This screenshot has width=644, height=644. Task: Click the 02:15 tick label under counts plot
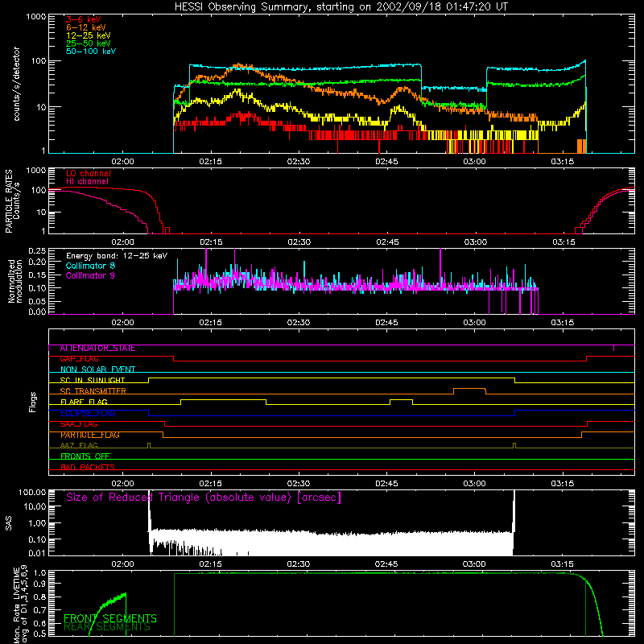pyautogui.click(x=211, y=162)
